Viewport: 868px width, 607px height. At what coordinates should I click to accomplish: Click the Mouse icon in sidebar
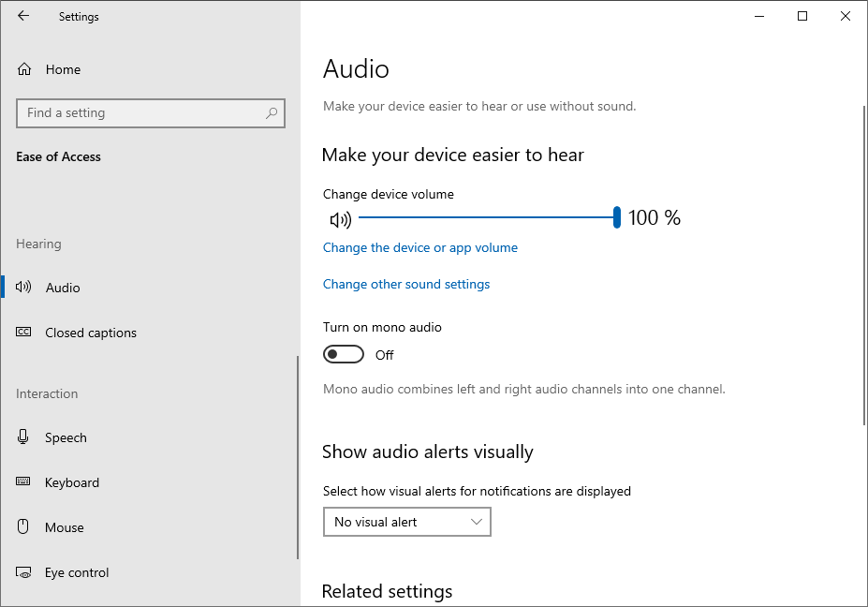pos(22,526)
